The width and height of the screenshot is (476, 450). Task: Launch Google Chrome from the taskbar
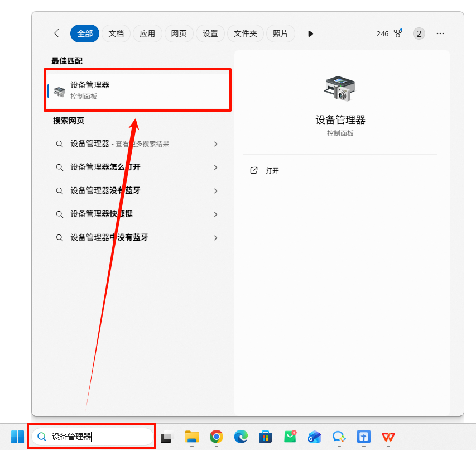click(216, 436)
